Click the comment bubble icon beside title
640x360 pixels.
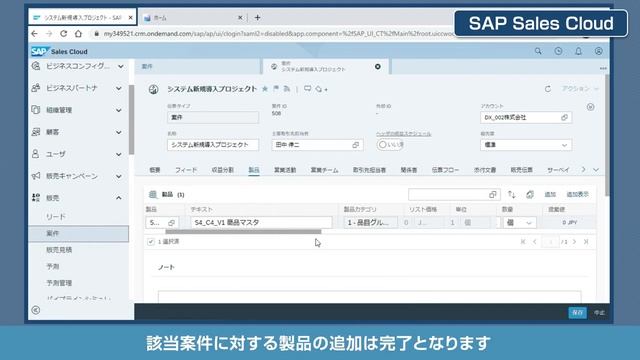(x=307, y=89)
